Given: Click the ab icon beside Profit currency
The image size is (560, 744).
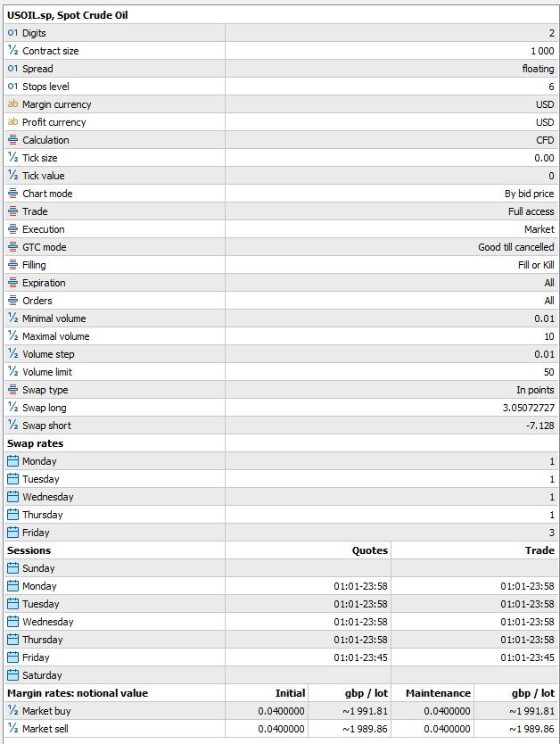Looking at the screenshot, I should (x=12, y=122).
